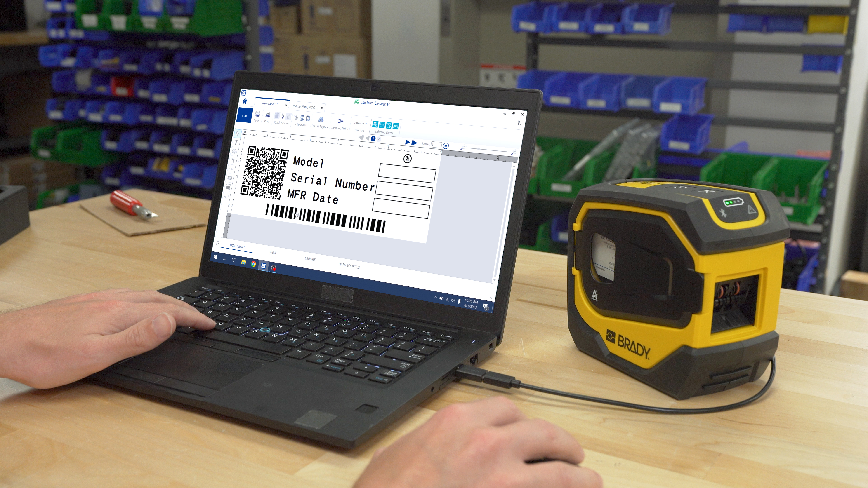Click the Date/Time tool icon
The image size is (868, 488).
point(235,152)
